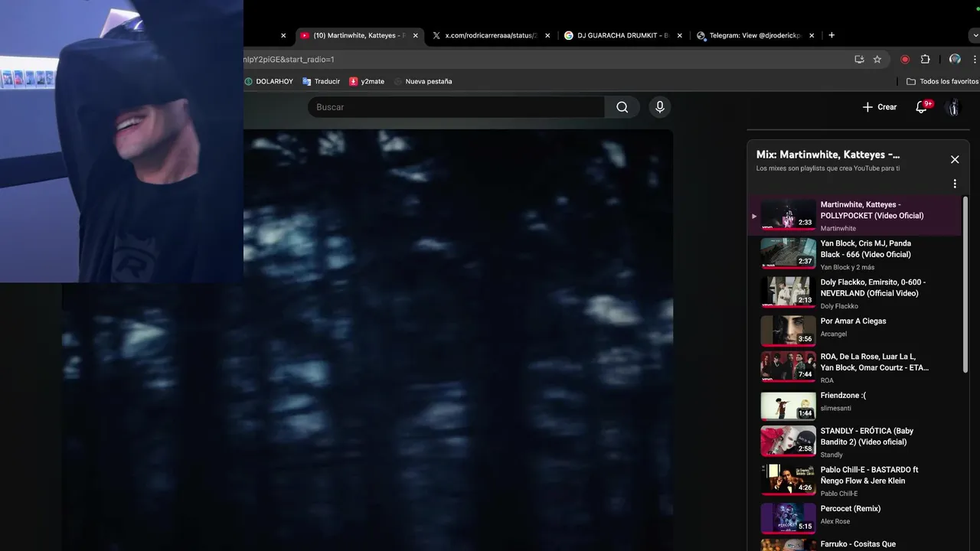
Task: Open the Nueva pestaña bookmark
Action: (x=423, y=81)
